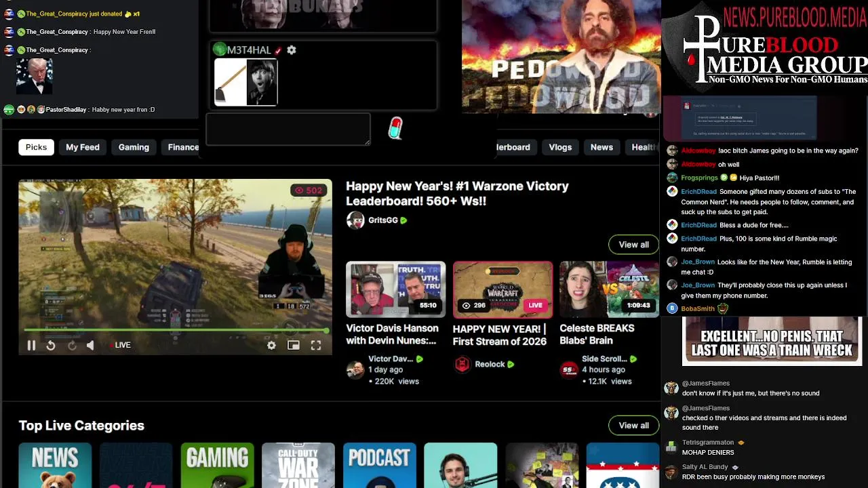Click EXCELLENT meme image in chat
868x488 pixels.
click(772, 342)
